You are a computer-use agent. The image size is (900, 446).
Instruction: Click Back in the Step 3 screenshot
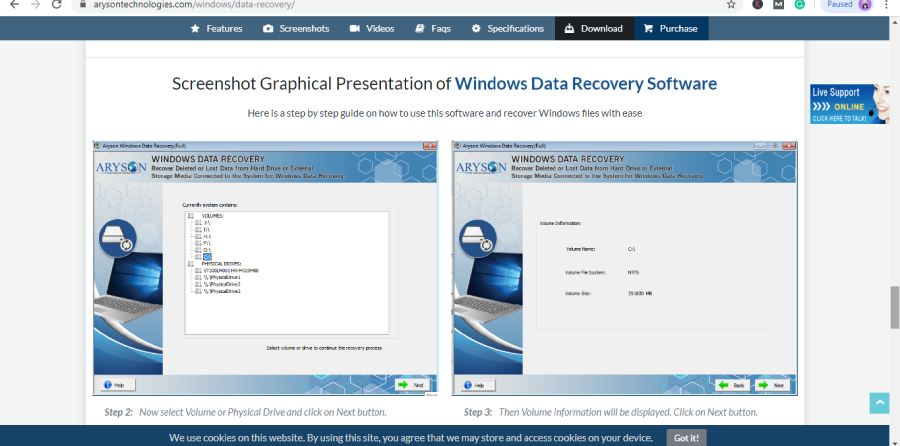732,385
